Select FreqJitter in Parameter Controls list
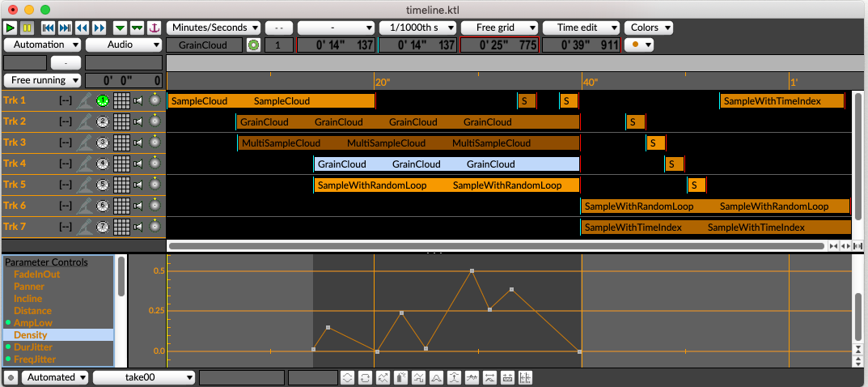This screenshot has width=868, height=387. pos(36,359)
